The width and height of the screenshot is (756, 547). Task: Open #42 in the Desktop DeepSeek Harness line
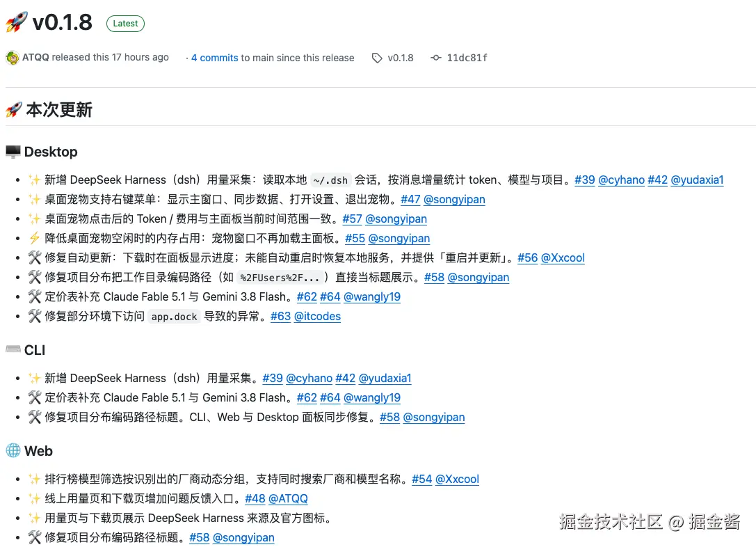(x=658, y=180)
